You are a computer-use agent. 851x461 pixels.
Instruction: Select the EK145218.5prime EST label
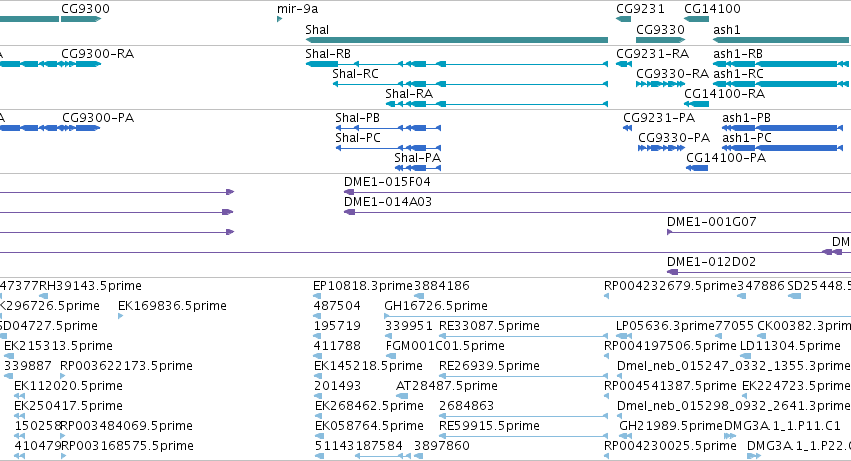[x=369, y=366]
